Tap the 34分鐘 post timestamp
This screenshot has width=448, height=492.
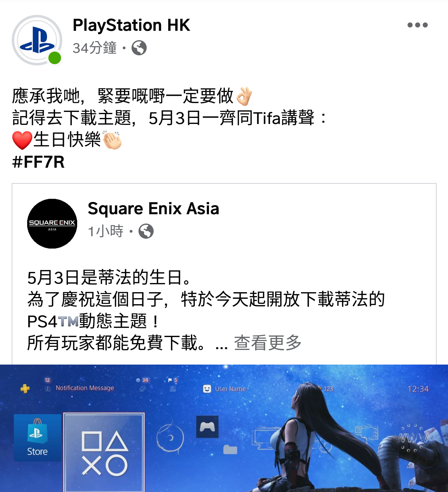[x=95, y=48]
